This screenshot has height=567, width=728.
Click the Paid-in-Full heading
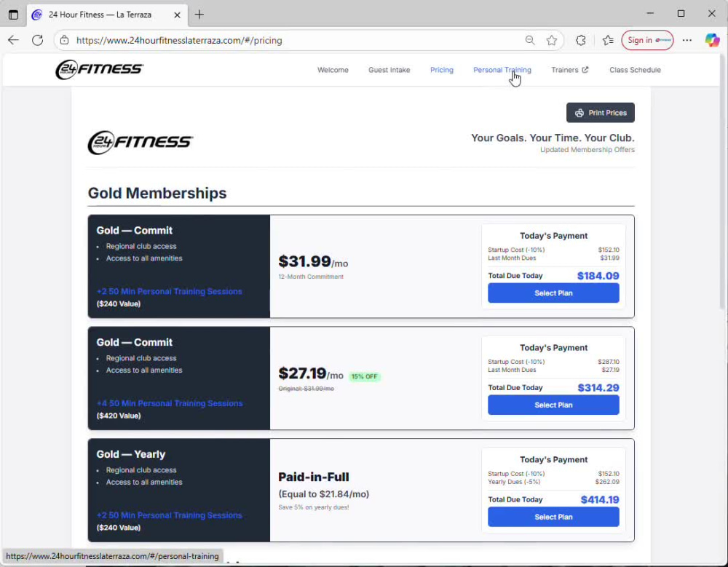(314, 477)
